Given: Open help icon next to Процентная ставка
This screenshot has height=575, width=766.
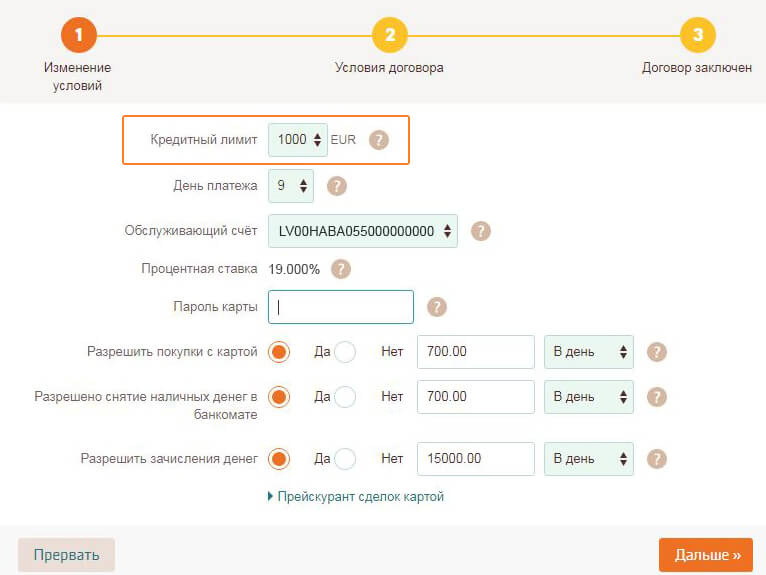Looking at the screenshot, I should pyautogui.click(x=341, y=269).
